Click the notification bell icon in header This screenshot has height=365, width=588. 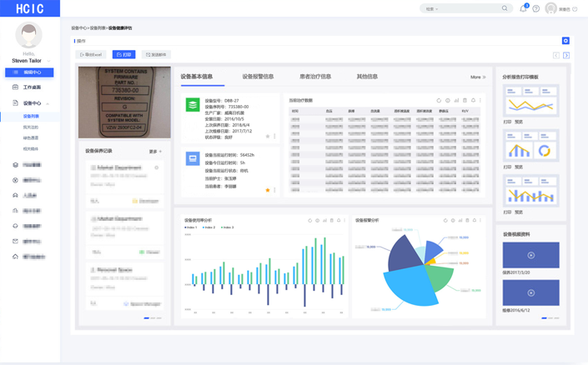[523, 9]
